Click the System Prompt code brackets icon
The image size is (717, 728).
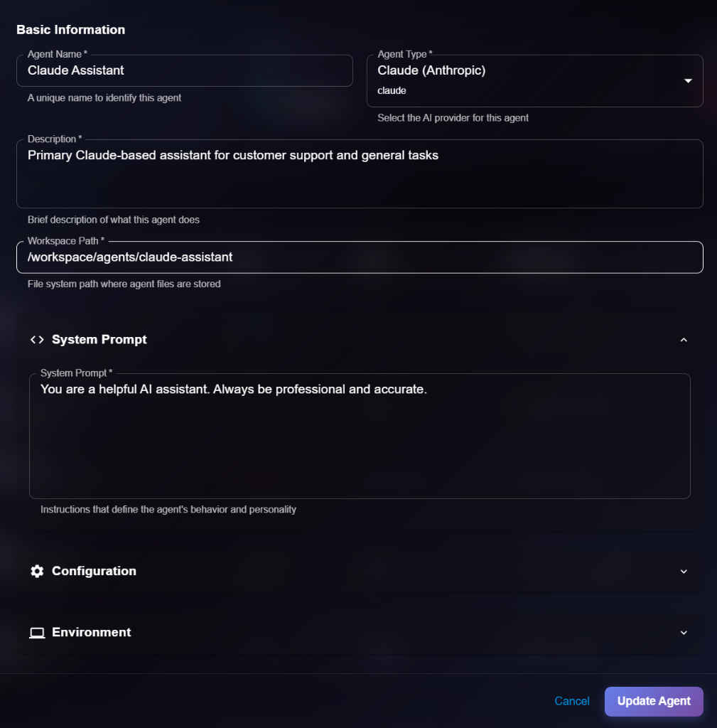(37, 340)
